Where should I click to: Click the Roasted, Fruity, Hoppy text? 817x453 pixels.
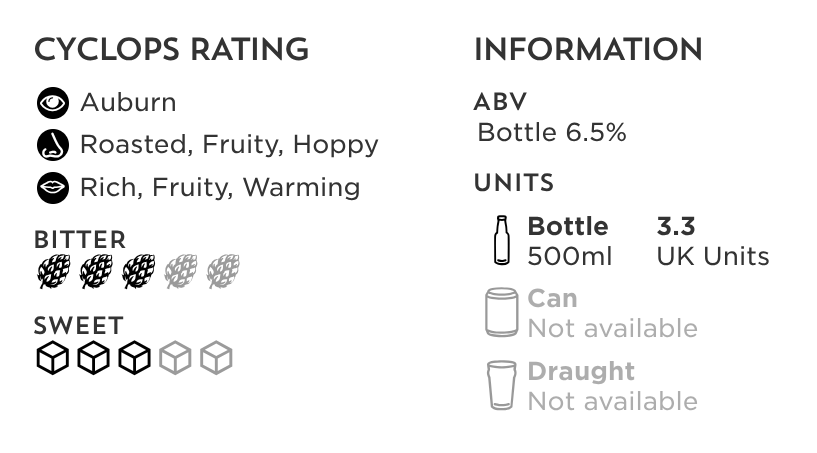coord(229,145)
